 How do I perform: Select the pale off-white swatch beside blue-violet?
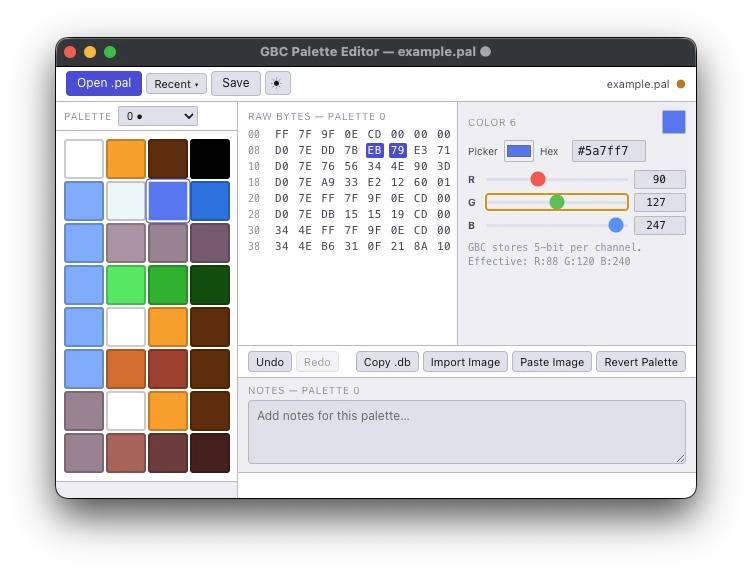click(126, 201)
